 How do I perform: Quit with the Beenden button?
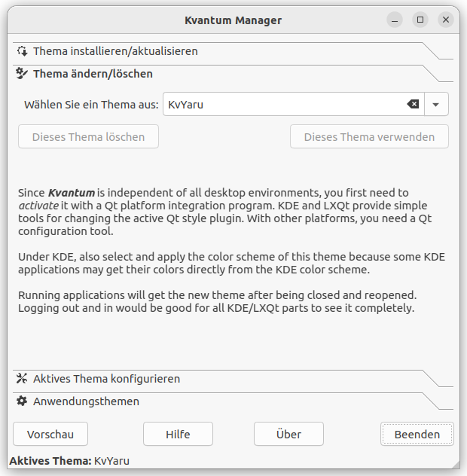417,434
